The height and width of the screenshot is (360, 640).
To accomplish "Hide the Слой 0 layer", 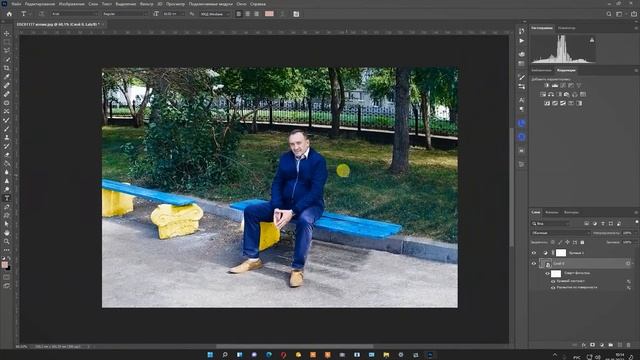I will tap(534, 264).
